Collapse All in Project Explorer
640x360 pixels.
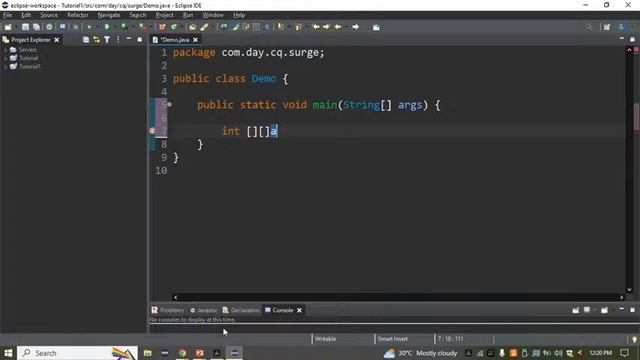pos(86,40)
